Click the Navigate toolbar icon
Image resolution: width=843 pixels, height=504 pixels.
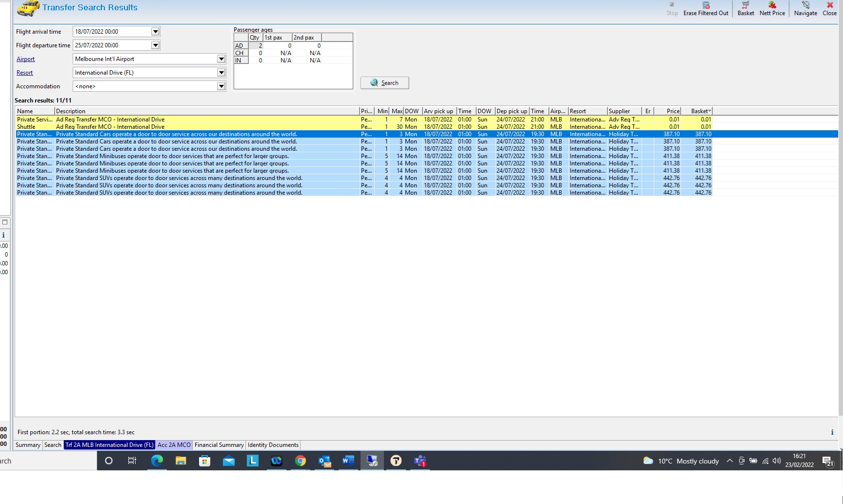[x=805, y=9]
